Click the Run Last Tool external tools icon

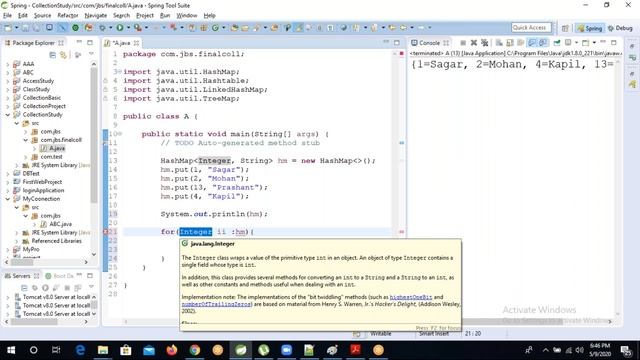point(138,28)
